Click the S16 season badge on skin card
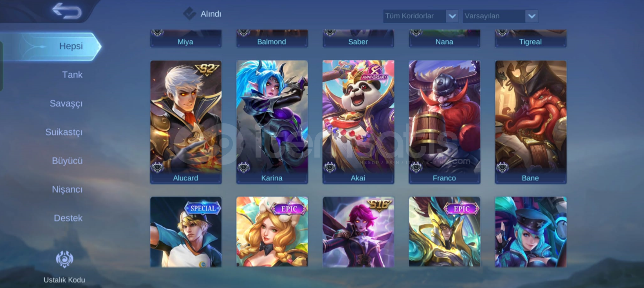Viewport: 644px width, 288px height. pyautogui.click(x=379, y=204)
